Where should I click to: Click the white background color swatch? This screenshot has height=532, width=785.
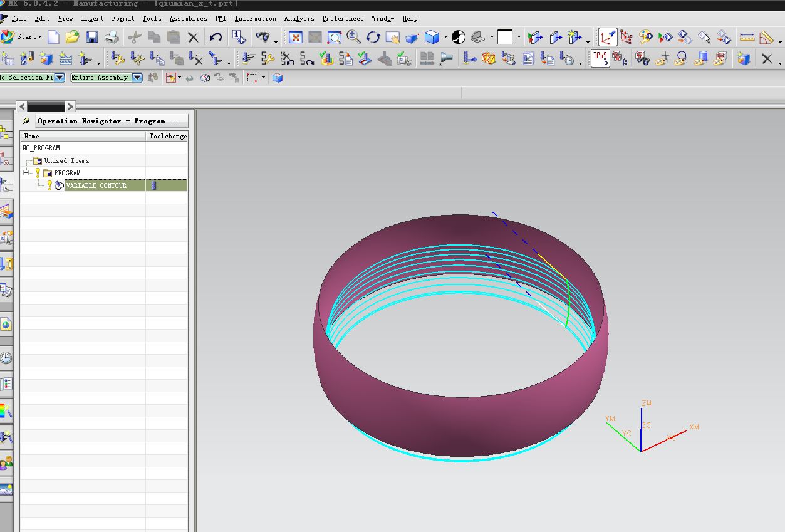pyautogui.click(x=505, y=38)
